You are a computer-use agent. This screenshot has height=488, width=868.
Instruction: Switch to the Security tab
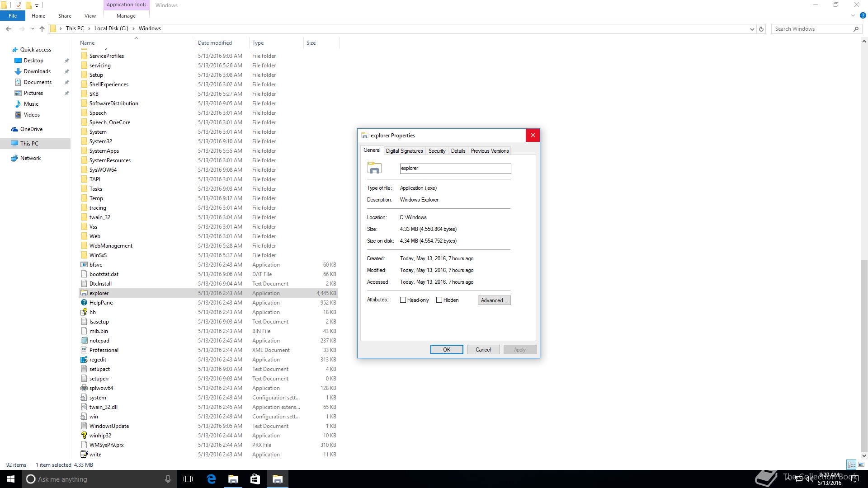click(x=437, y=151)
